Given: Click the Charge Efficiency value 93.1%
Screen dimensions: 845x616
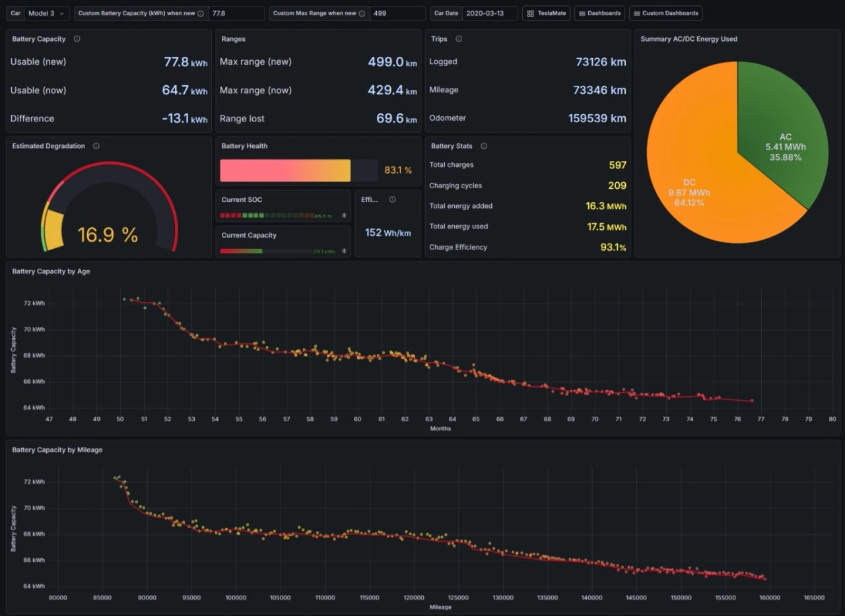Looking at the screenshot, I should pos(612,248).
